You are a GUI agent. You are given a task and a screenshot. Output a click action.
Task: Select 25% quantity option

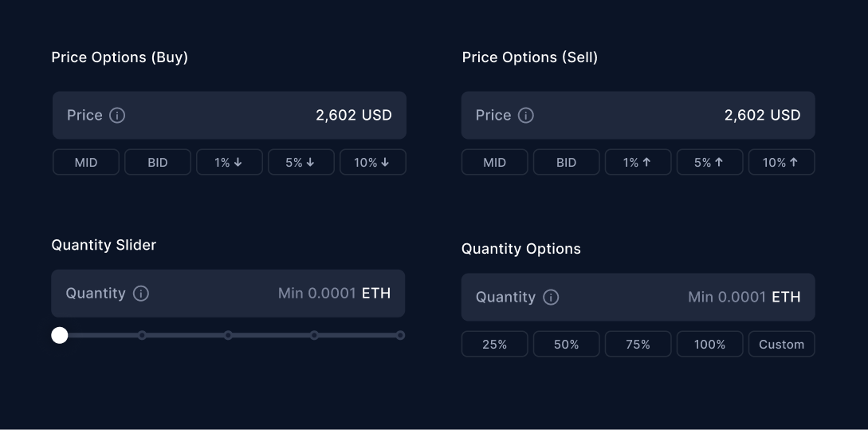(494, 344)
